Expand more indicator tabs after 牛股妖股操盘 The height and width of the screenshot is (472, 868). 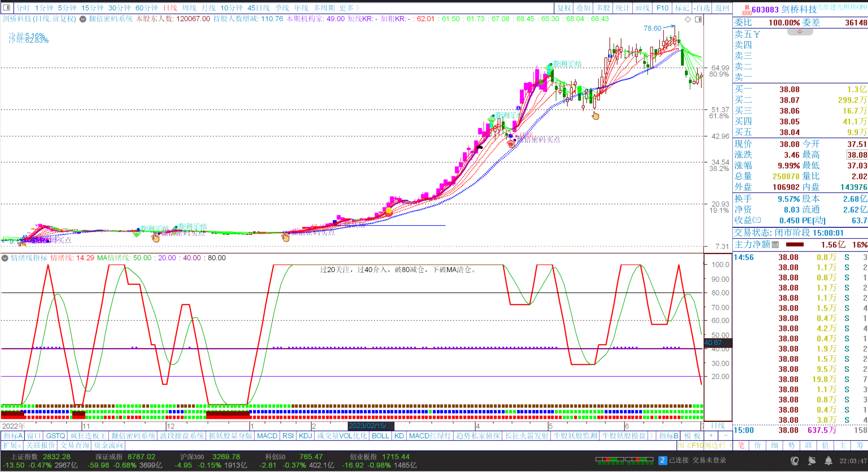click(x=651, y=436)
